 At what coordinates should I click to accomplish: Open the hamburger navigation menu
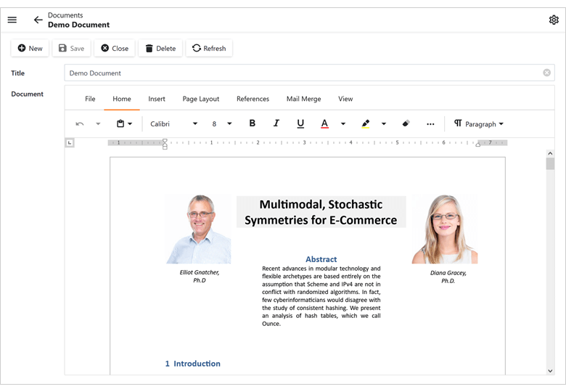click(x=12, y=20)
